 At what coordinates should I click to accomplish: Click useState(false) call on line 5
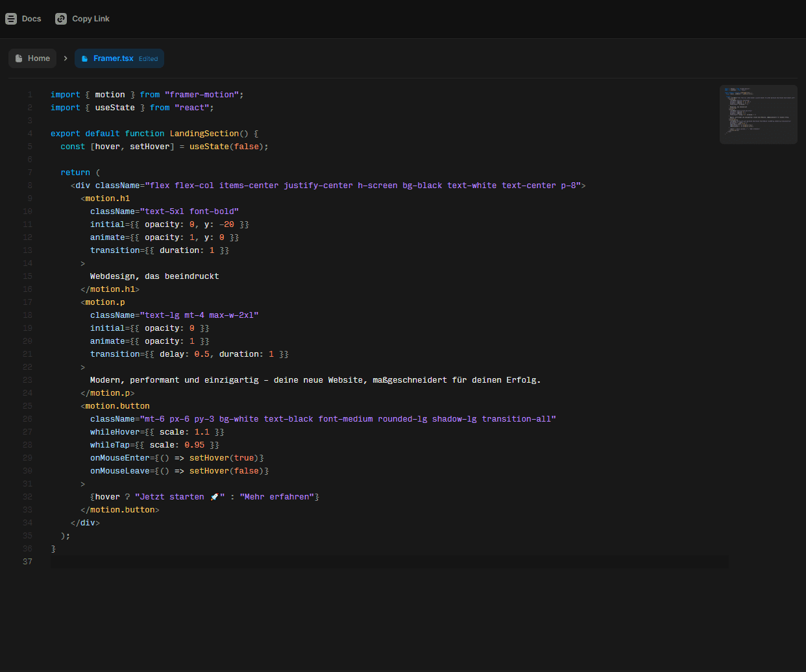point(226,147)
